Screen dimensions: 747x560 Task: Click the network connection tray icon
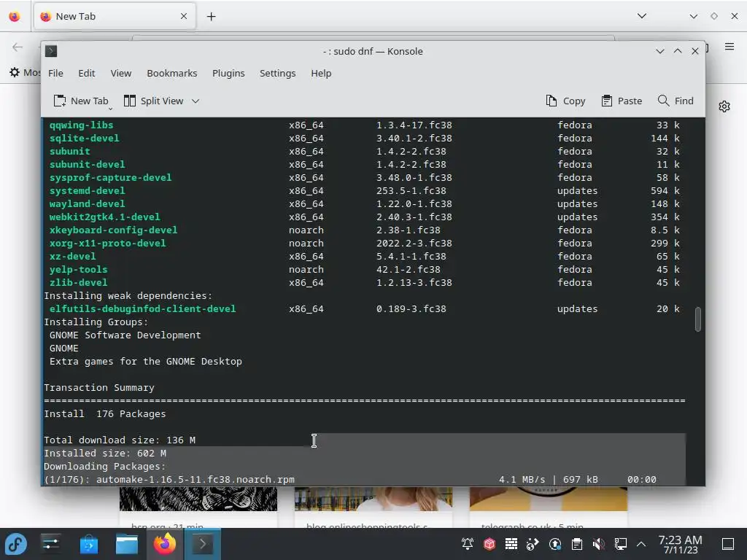point(621,544)
